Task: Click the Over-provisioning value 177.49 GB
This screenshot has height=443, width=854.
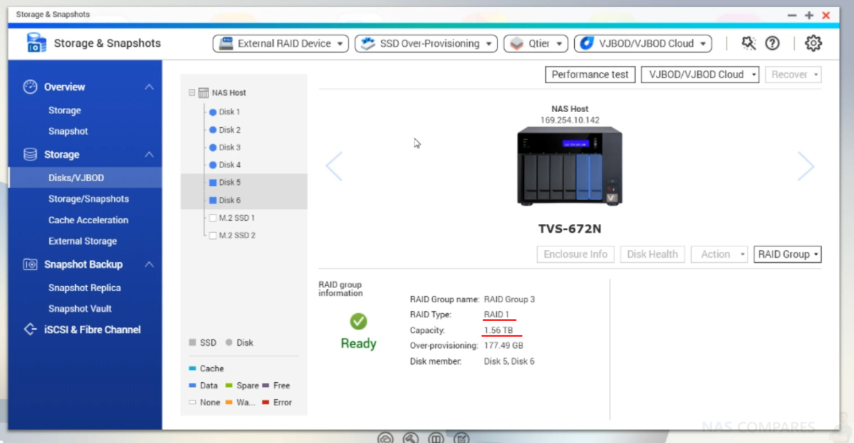Action: click(503, 345)
